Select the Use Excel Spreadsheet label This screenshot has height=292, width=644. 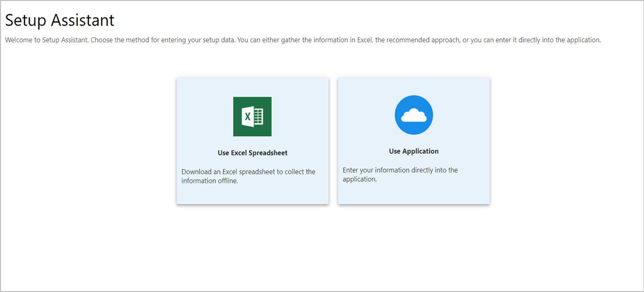pyautogui.click(x=252, y=153)
